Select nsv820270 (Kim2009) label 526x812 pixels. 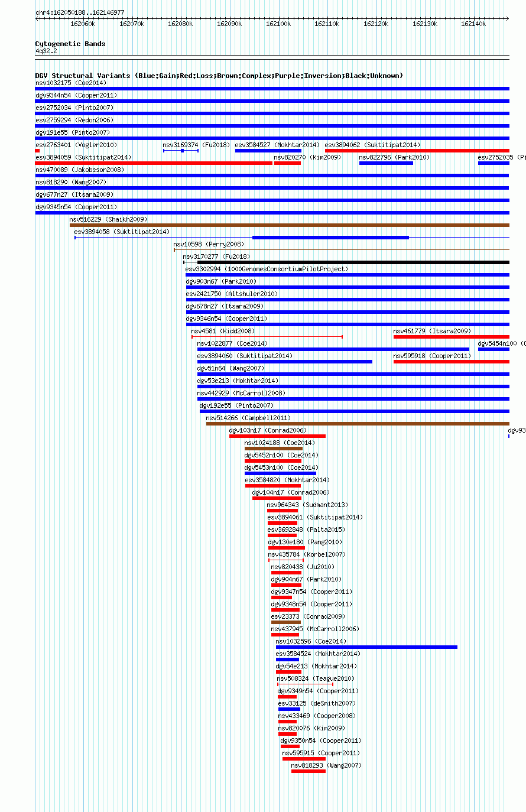tap(308, 157)
